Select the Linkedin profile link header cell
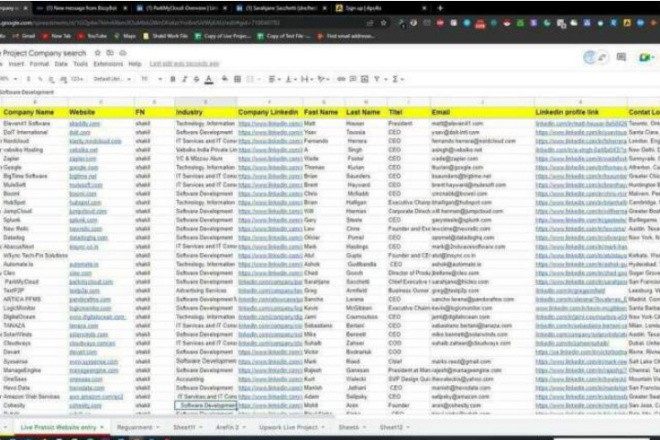 [581, 112]
